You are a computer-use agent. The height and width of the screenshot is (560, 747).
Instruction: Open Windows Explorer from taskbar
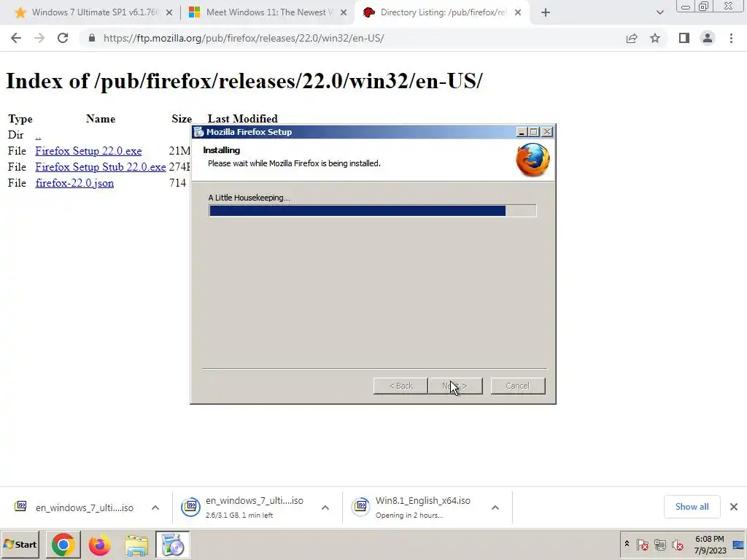click(136, 545)
